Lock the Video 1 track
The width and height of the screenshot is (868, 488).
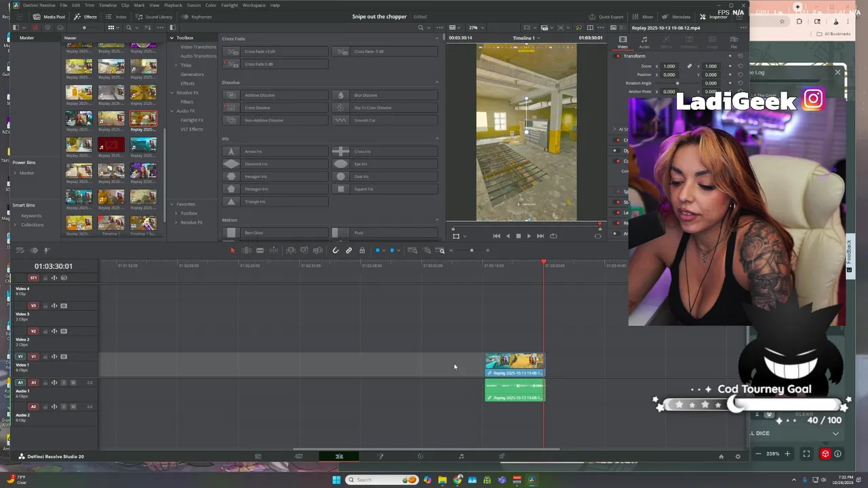click(45, 357)
